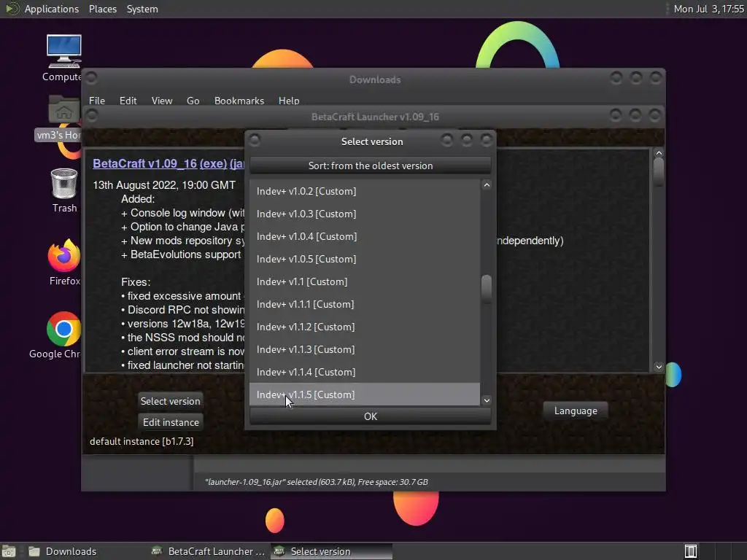747x560 pixels.
Task: Open View menu in Downloads window
Action: (161, 101)
